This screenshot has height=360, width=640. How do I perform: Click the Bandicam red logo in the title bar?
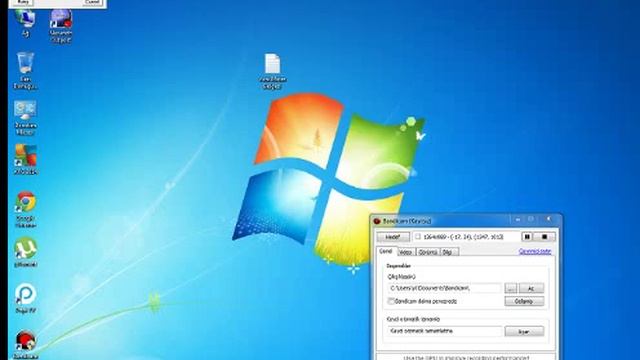(x=377, y=221)
